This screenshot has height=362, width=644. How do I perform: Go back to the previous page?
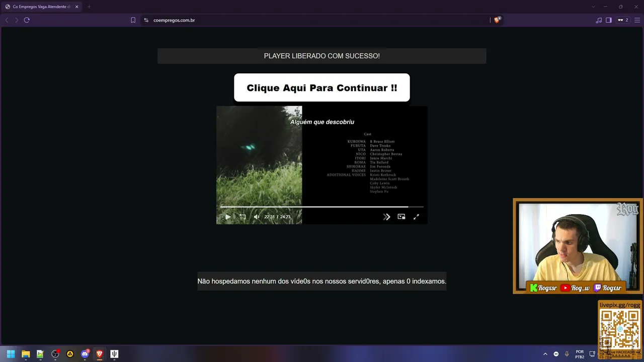pos(7,20)
